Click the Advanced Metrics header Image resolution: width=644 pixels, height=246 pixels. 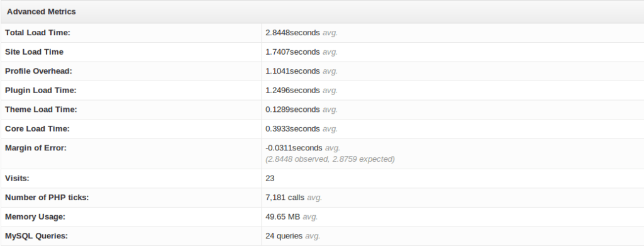(41, 11)
